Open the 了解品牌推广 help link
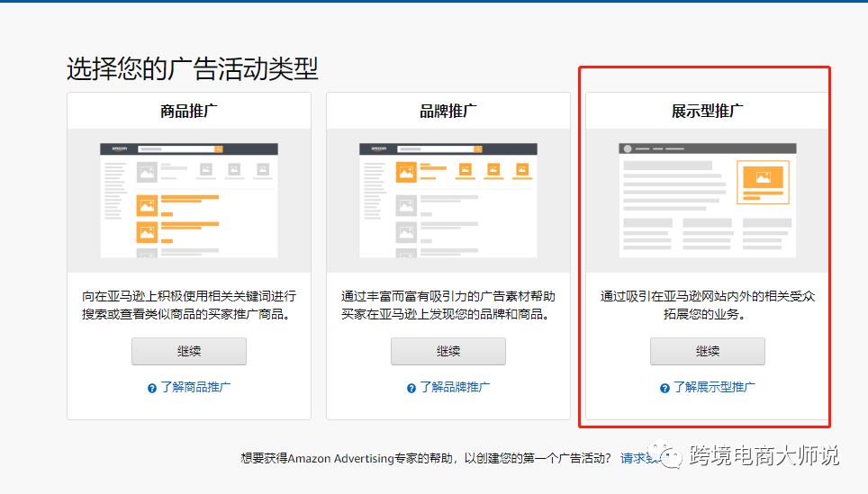868x494 pixels. [x=455, y=387]
